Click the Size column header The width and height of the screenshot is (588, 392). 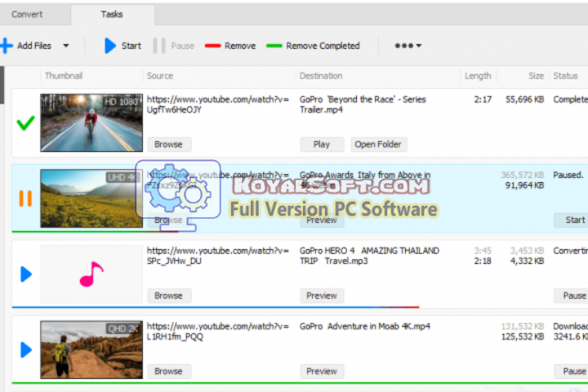(537, 76)
